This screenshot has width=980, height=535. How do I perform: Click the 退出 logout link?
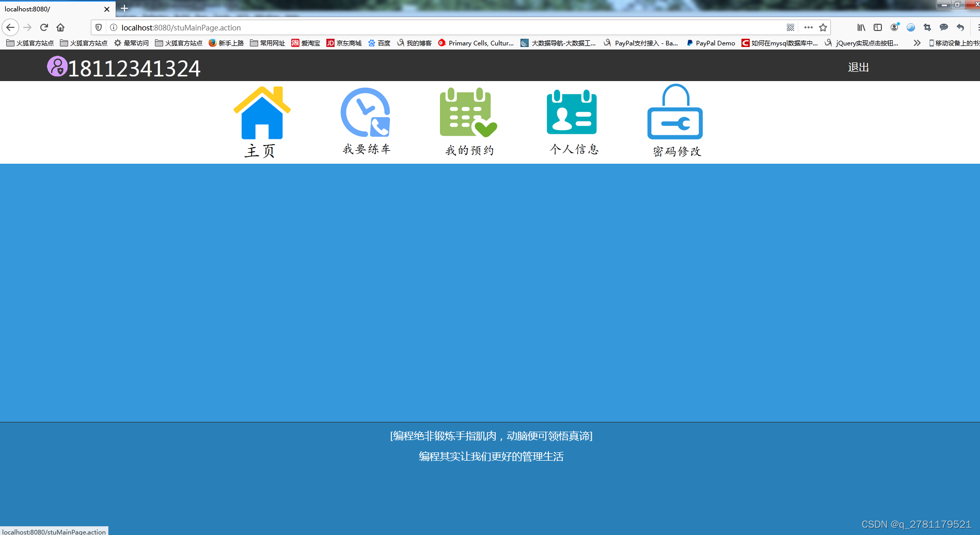pyautogui.click(x=858, y=67)
